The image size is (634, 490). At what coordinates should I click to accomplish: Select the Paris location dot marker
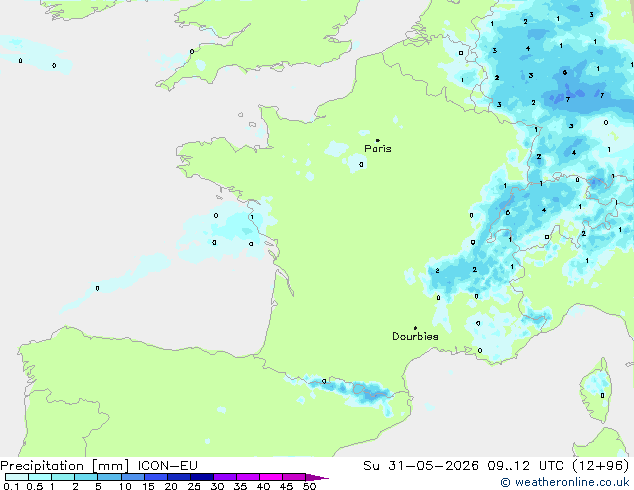[378, 140]
